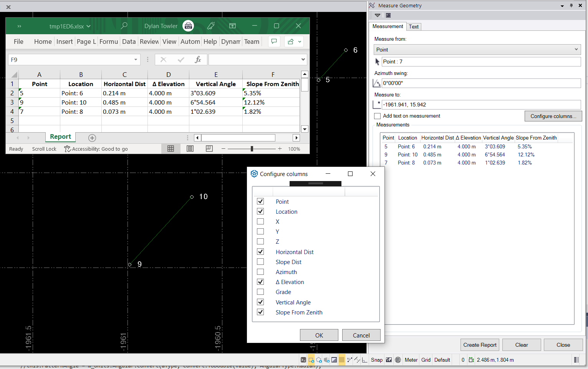This screenshot has width=588, height=369.
Task: Open the Excel Data ribbon tab
Action: coord(129,42)
